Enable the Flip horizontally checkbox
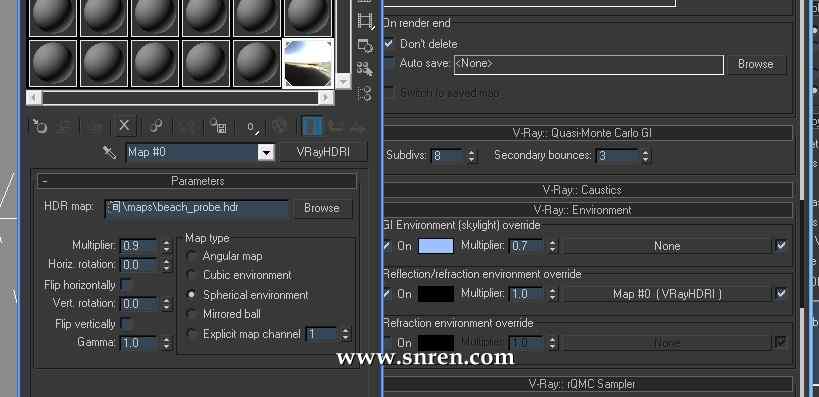The height and width of the screenshot is (397, 819). [125, 285]
